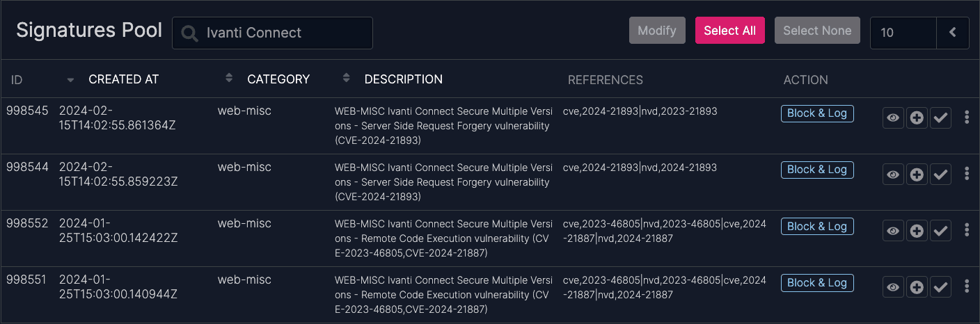Click references cell in row 998552
The image size is (980, 324).
(x=665, y=231)
